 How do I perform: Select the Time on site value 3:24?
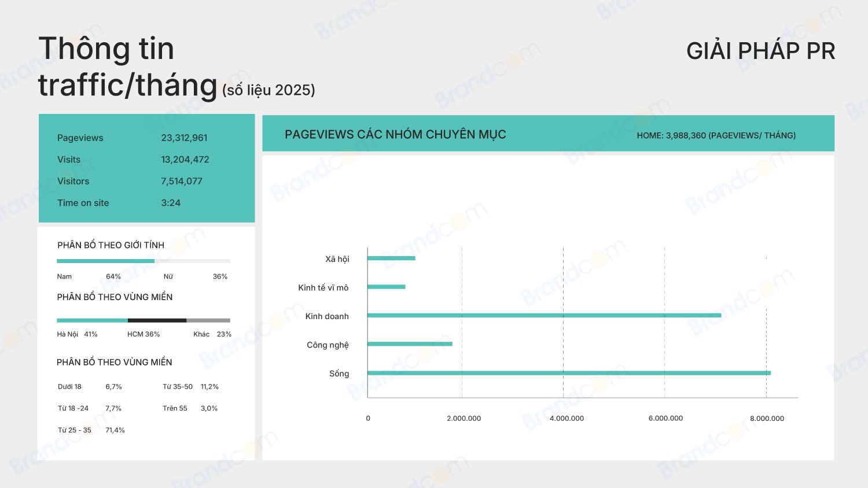(x=171, y=203)
